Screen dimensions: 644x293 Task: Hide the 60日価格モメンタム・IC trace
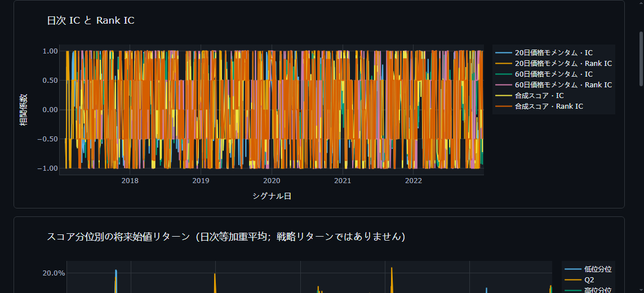click(x=544, y=74)
